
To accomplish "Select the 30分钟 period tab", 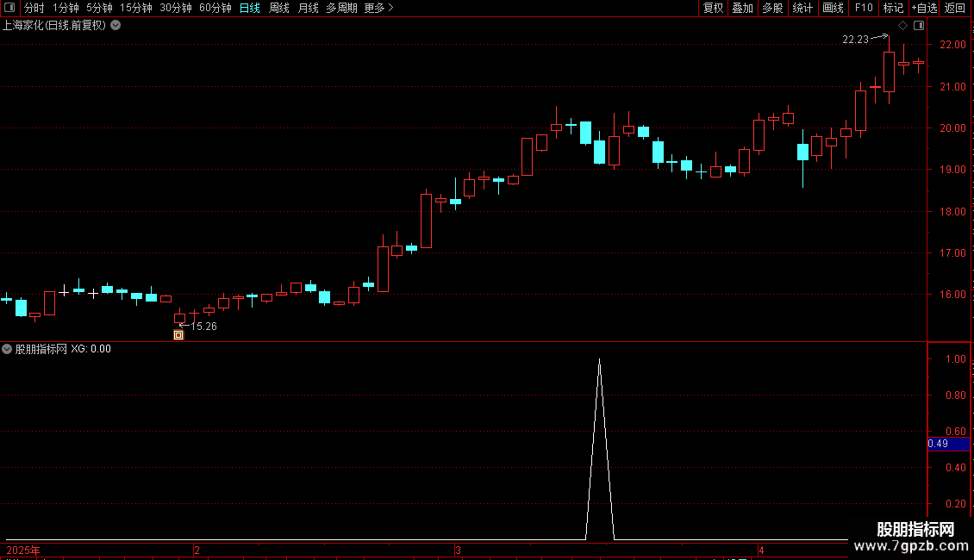I will point(176,8).
